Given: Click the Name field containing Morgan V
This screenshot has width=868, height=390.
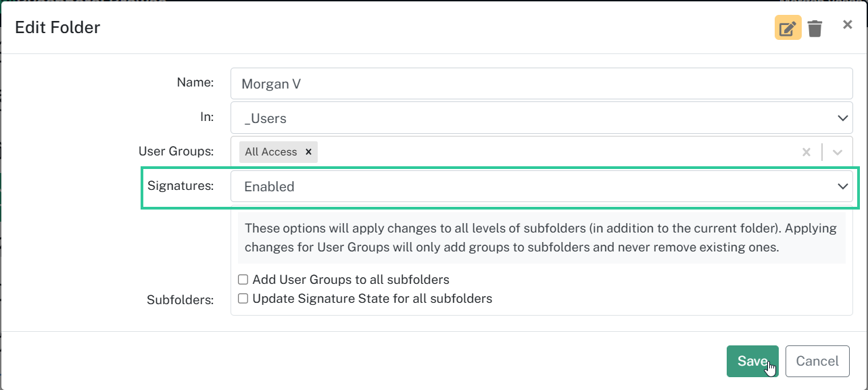Looking at the screenshot, I should tap(541, 84).
